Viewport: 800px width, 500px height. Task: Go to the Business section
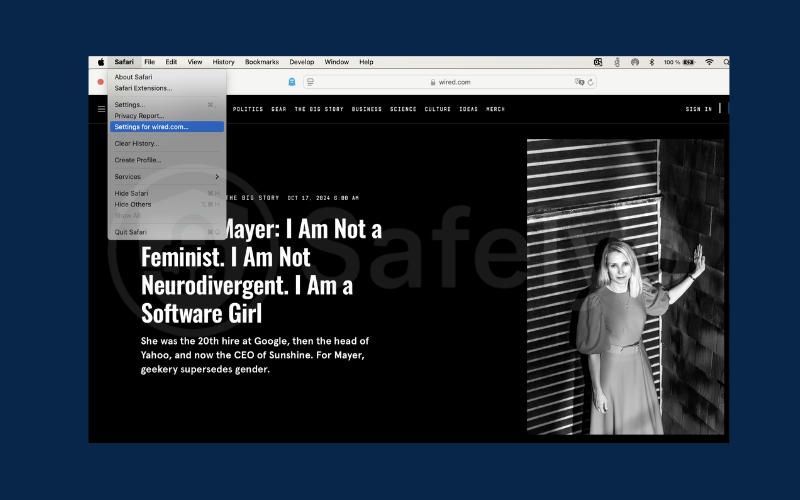click(x=366, y=109)
